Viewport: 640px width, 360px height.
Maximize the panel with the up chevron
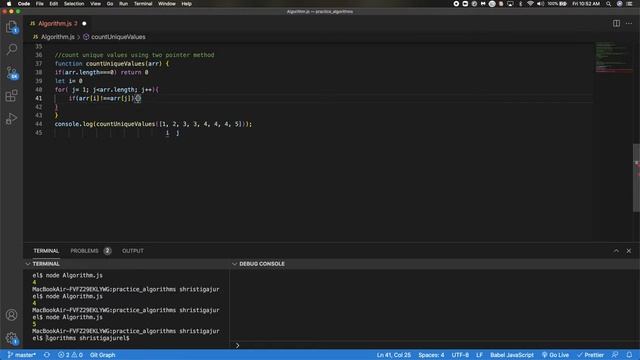click(x=616, y=251)
